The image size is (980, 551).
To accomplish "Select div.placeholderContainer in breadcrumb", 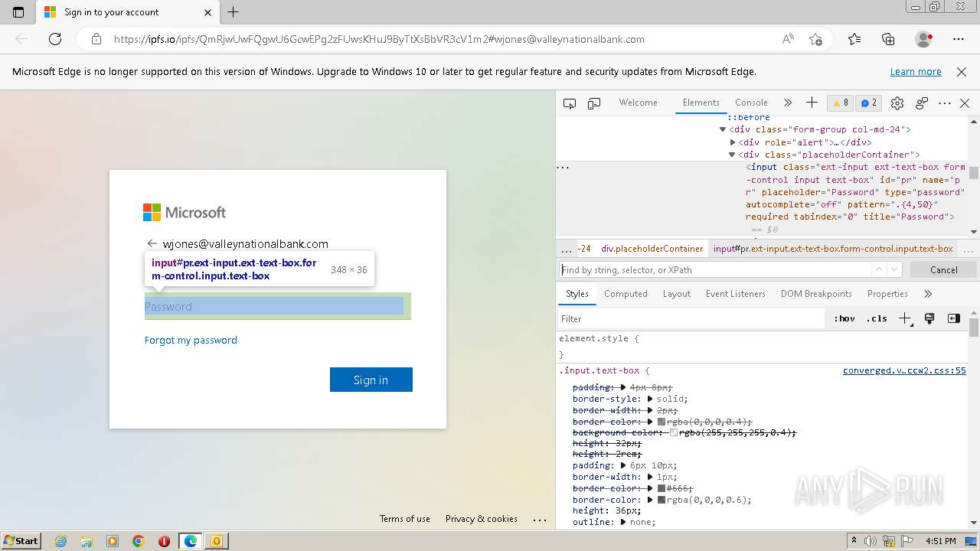I will click(652, 249).
